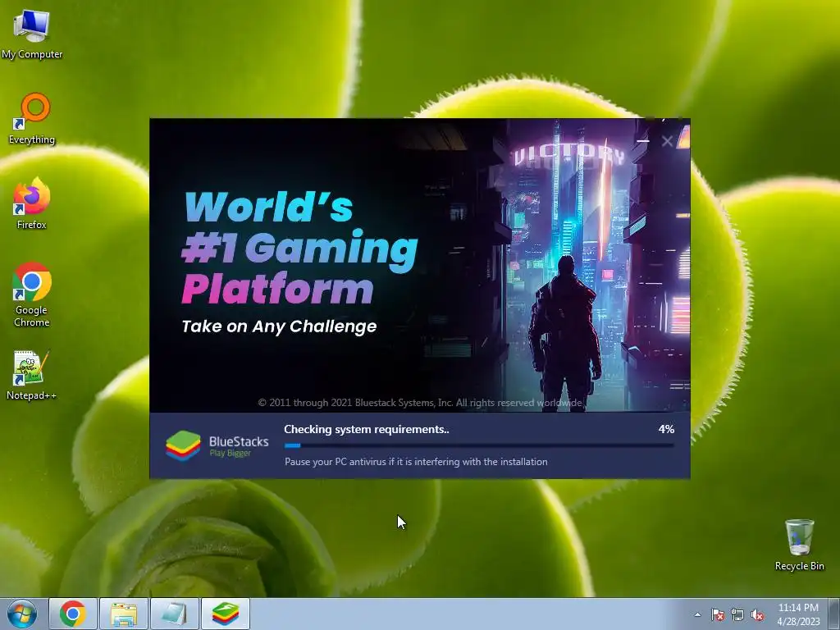Image resolution: width=840 pixels, height=630 pixels.
Task: Select the Firefox desktop shortcut
Action: coord(32,204)
